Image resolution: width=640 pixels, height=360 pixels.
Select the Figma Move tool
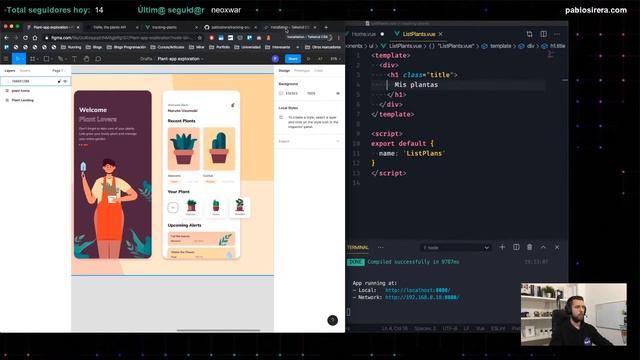pyautogui.click(x=17, y=59)
